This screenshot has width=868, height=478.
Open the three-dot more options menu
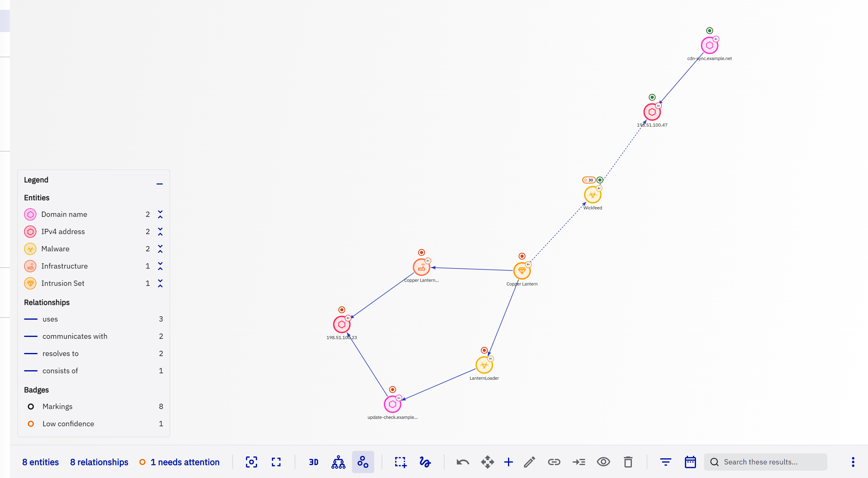tap(853, 462)
